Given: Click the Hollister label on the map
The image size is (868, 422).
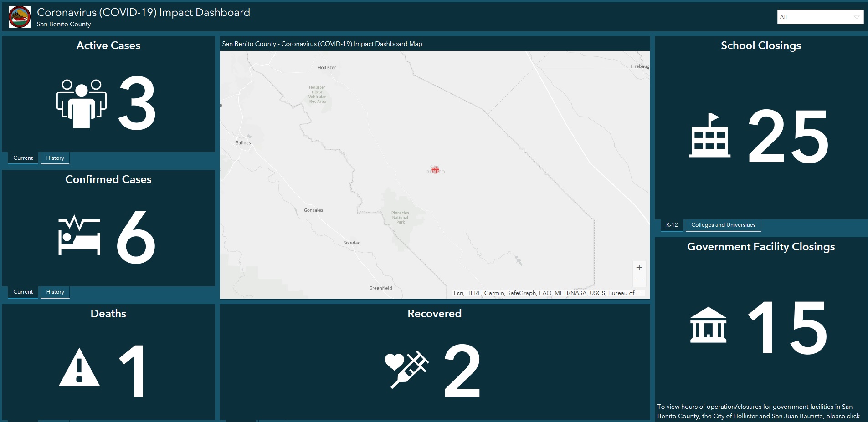Looking at the screenshot, I should pyautogui.click(x=327, y=68).
